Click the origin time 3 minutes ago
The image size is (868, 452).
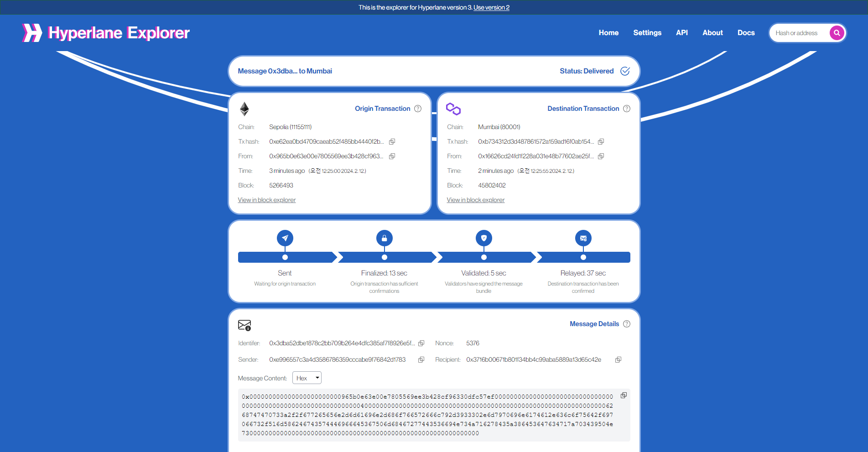287,171
